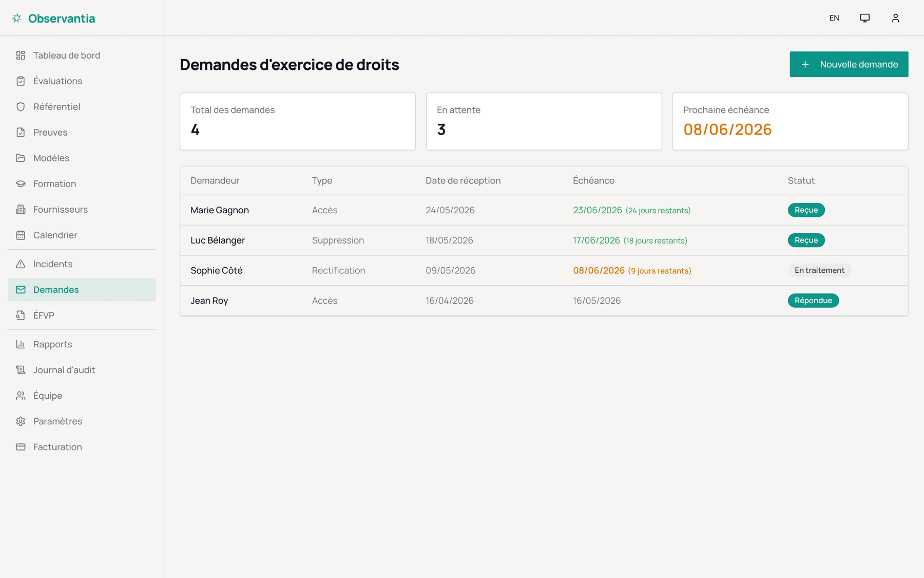Open the Évaluations section
Screen dimensions: 924x578
(82, 81)
